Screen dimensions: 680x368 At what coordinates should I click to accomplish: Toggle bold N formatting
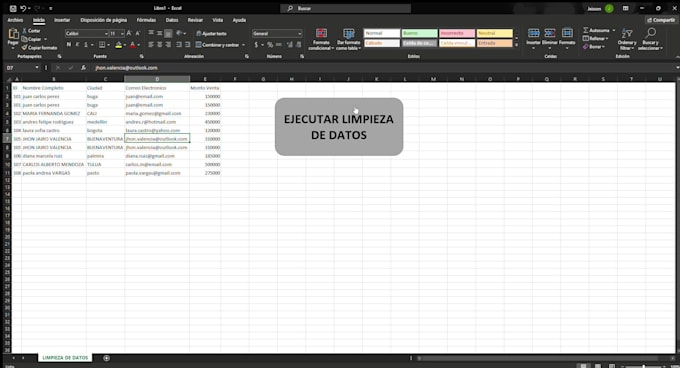point(69,45)
